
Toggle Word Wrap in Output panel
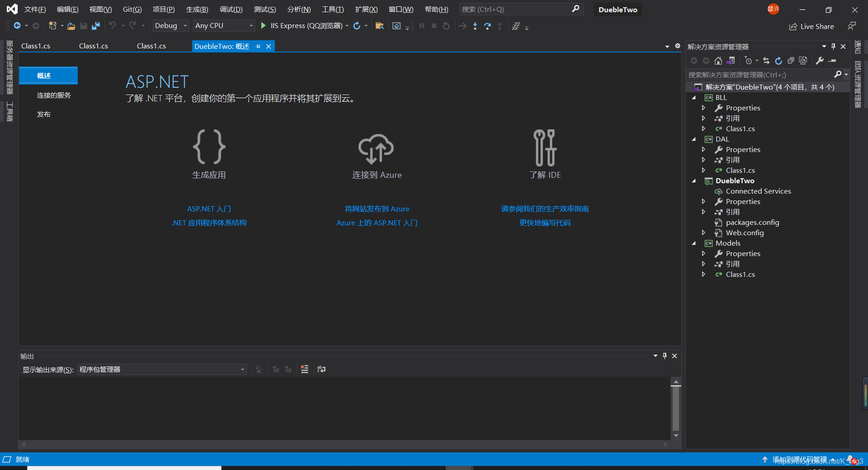click(x=321, y=369)
